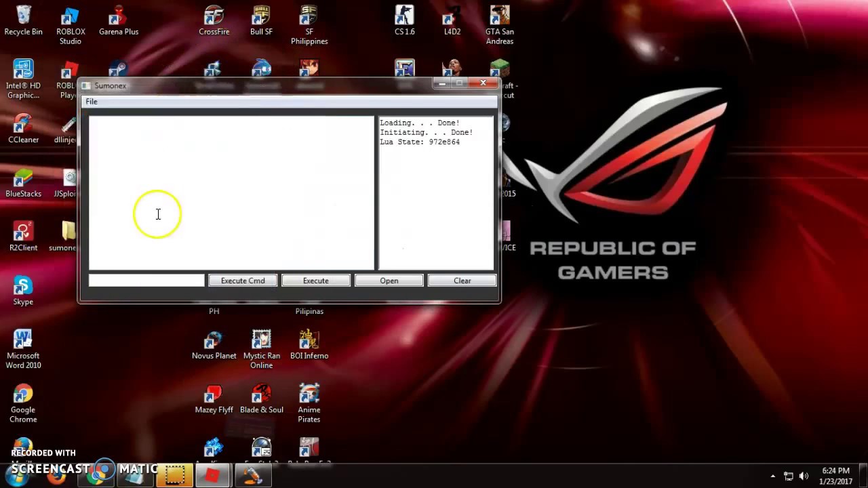Image resolution: width=868 pixels, height=488 pixels.
Task: Select the Garena Plus desktop icon
Action: click(119, 21)
